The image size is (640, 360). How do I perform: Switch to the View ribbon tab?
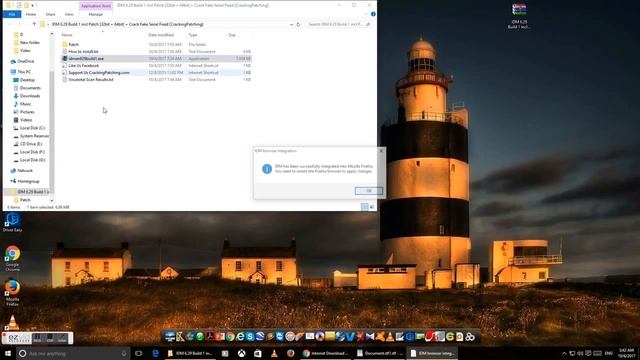[69, 14]
